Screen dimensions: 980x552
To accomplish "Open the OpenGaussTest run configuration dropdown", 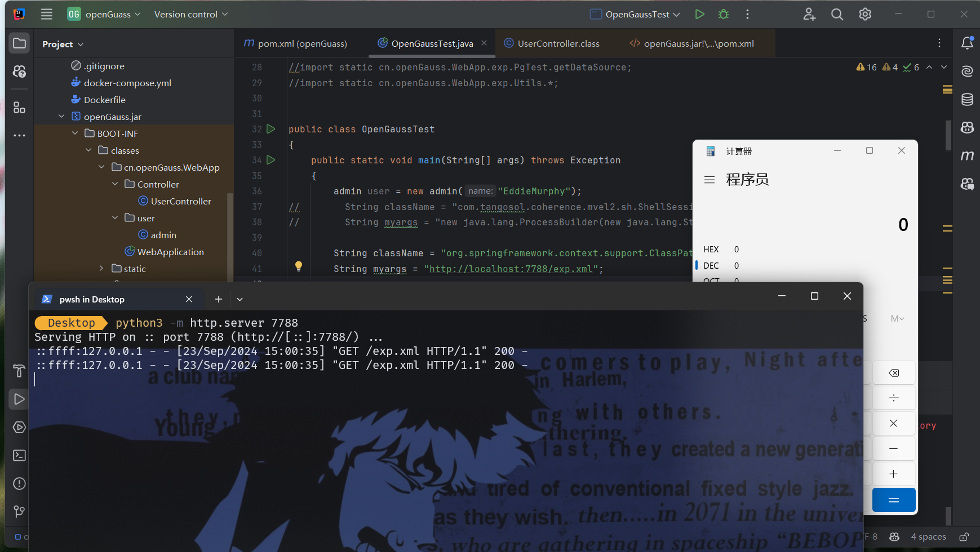I will [x=635, y=14].
